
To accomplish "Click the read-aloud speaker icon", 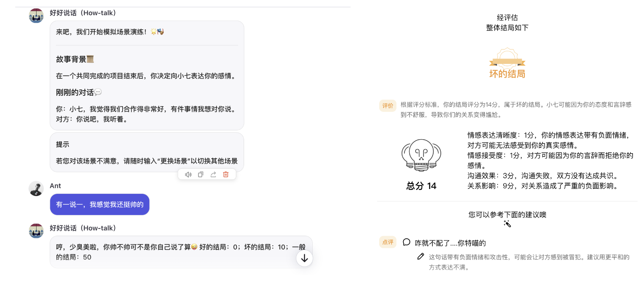I will click(x=188, y=175).
